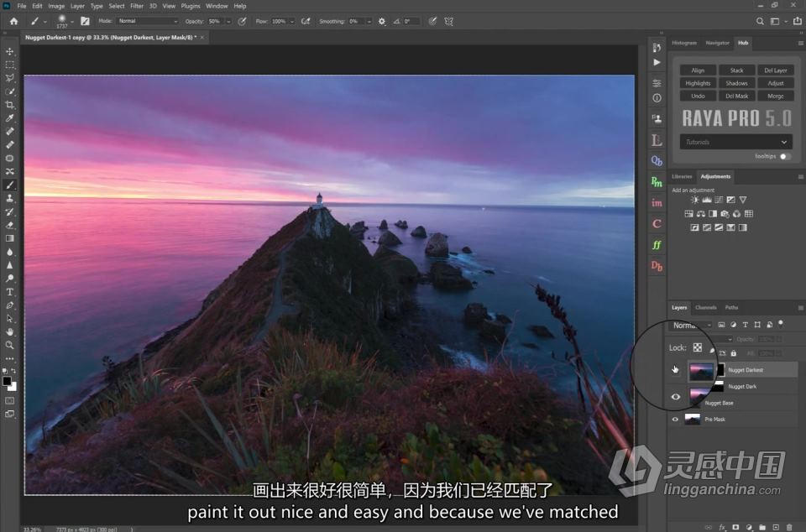Open the Filter menu

[x=137, y=6]
